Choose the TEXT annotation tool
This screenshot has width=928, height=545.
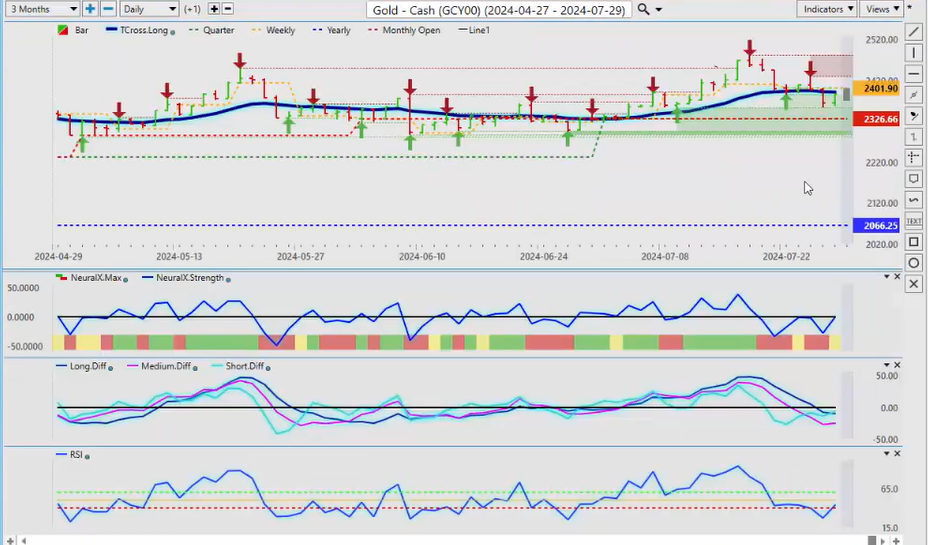coord(913,221)
